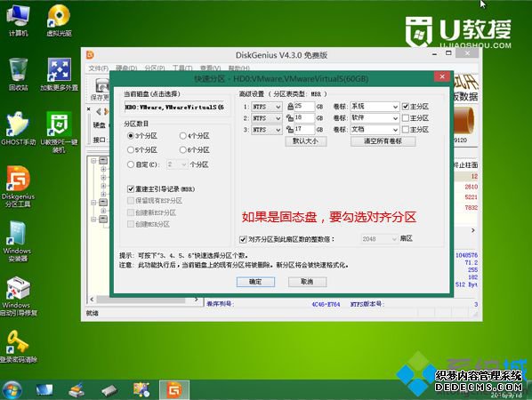Launch the GHOST手动 ghost icon

(x=18, y=129)
